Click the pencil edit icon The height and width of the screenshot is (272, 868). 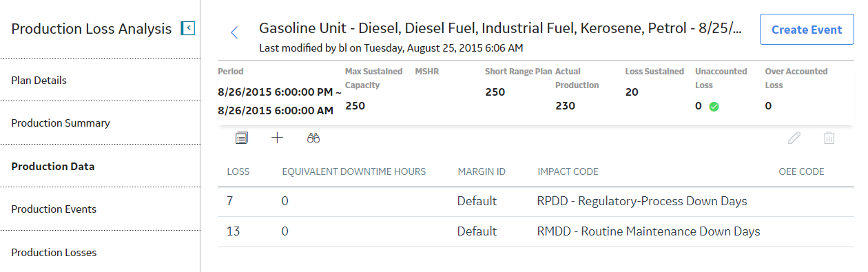click(x=794, y=138)
